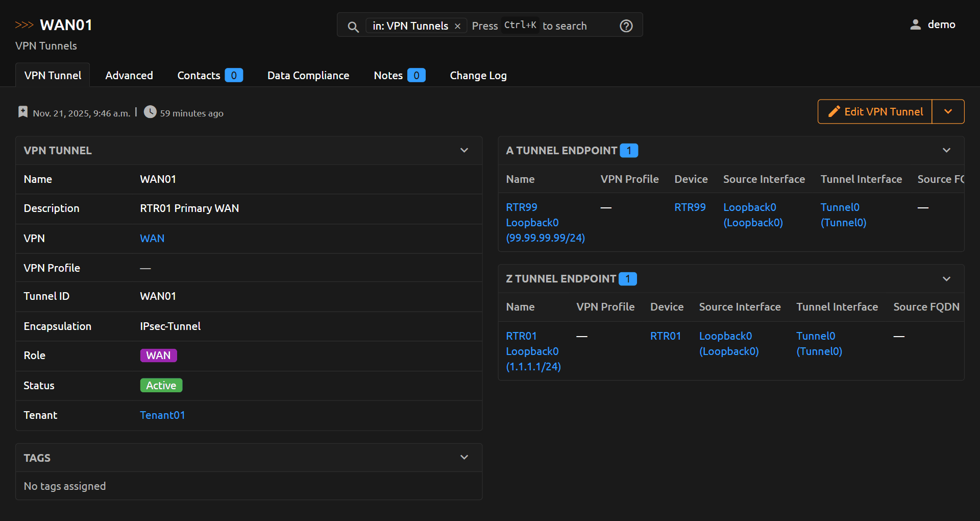980x521 pixels.
Task: Click the Notes count badge
Action: click(x=416, y=76)
